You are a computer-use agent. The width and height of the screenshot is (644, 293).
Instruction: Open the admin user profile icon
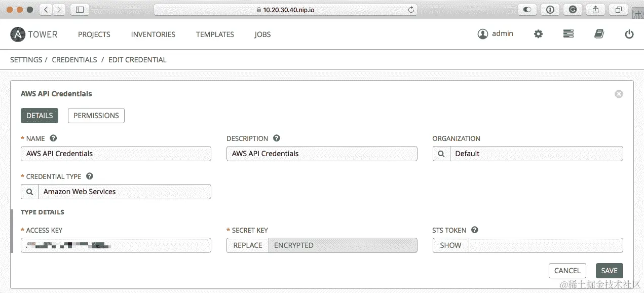tap(482, 34)
